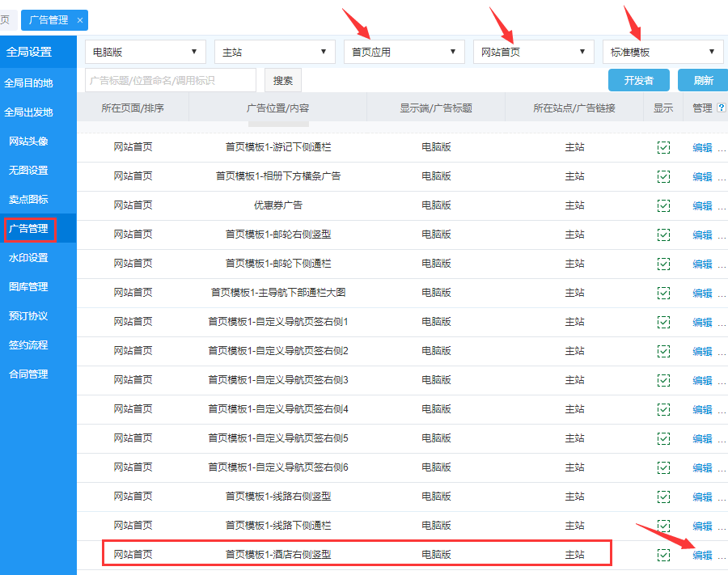The width and height of the screenshot is (728, 575).
Task: Select 网站头像 from the left menu
Action: pos(28,142)
